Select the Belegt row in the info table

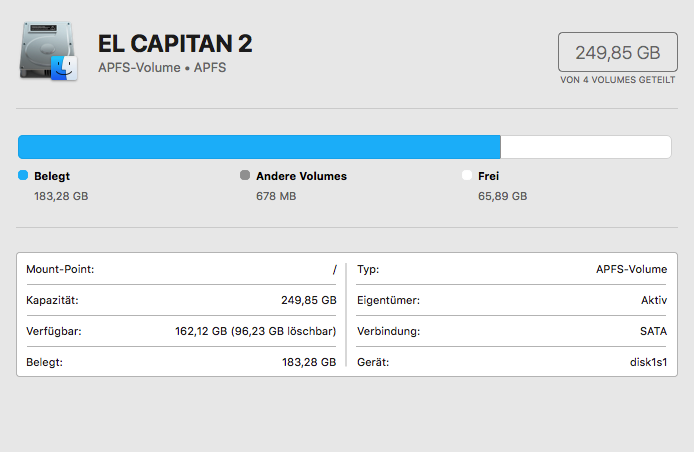[181, 361]
